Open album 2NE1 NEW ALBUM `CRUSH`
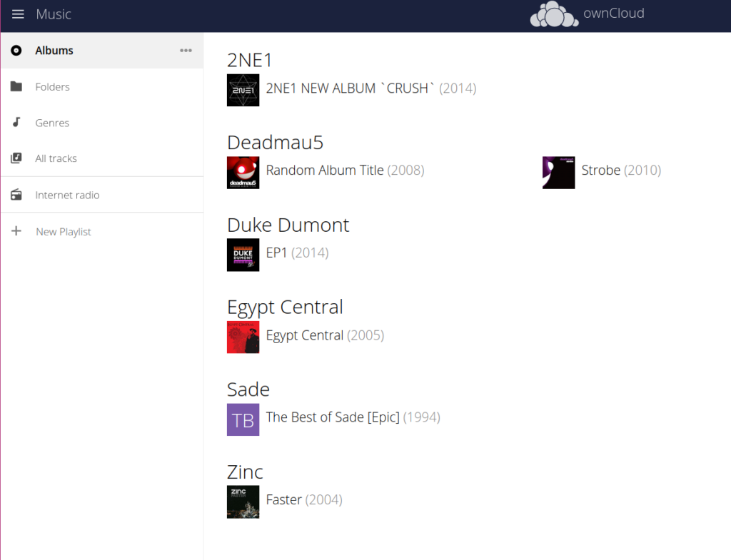 pyautogui.click(x=371, y=88)
